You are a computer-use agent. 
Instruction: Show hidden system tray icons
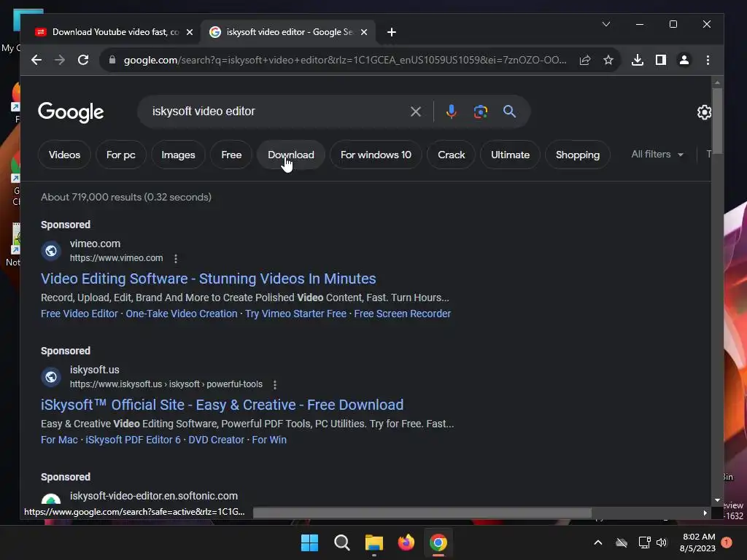pos(598,542)
